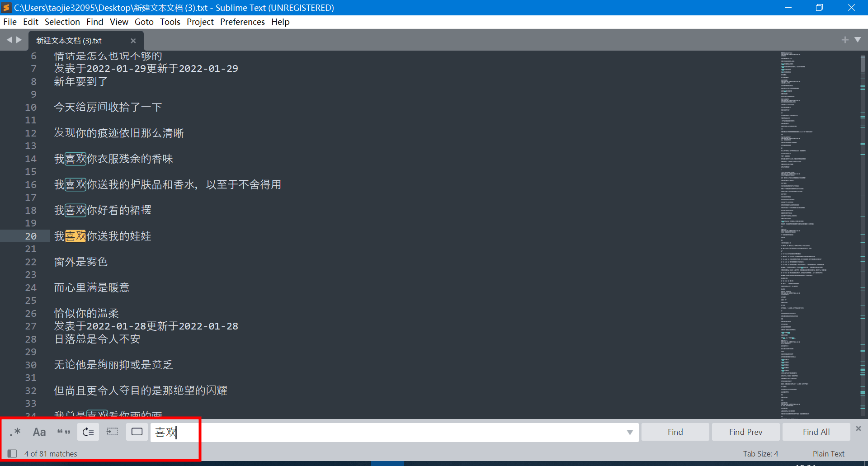This screenshot has height=466, width=868.
Task: Toggle whole word matching
Action: coord(64,432)
